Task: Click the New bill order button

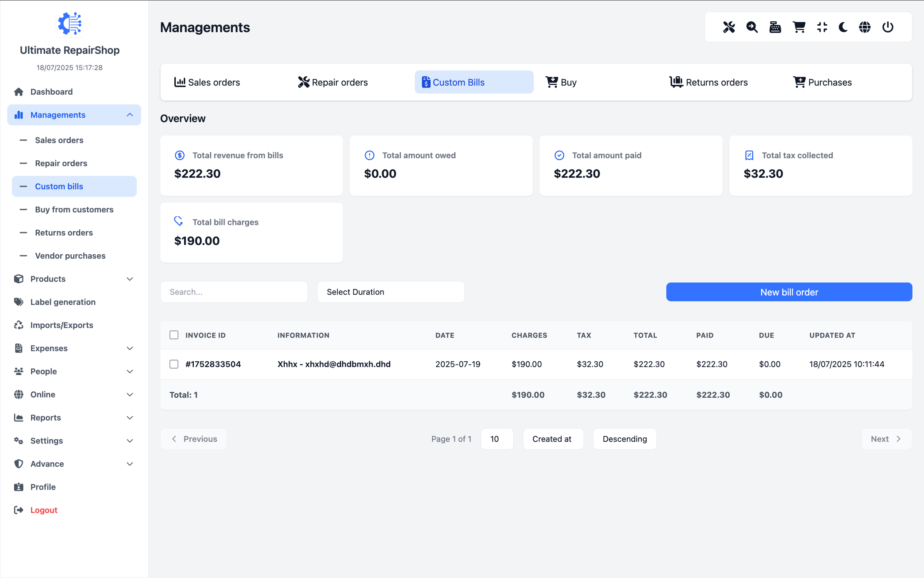Action: tap(789, 292)
